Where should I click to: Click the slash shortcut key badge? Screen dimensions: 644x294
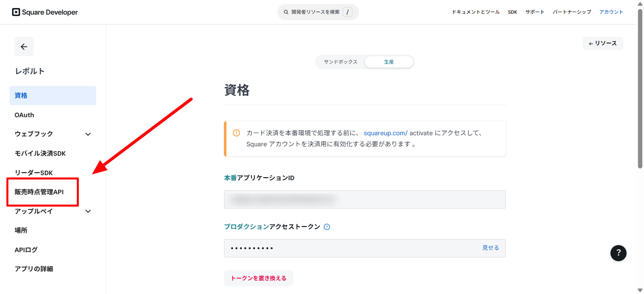click(x=348, y=12)
